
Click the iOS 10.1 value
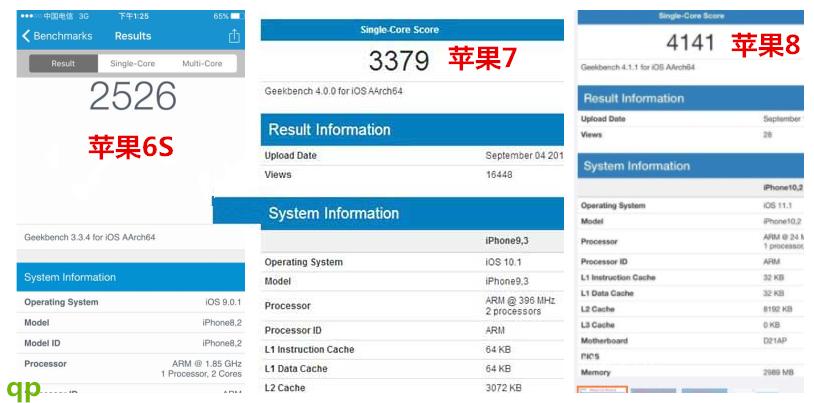[x=503, y=262]
